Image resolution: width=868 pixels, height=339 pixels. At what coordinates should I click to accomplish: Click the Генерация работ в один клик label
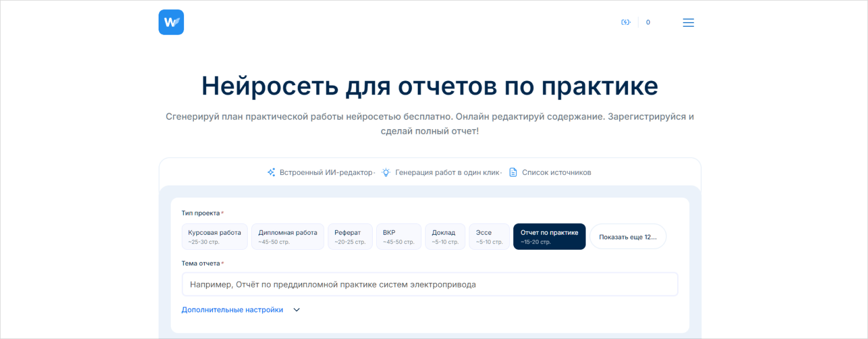click(x=447, y=173)
